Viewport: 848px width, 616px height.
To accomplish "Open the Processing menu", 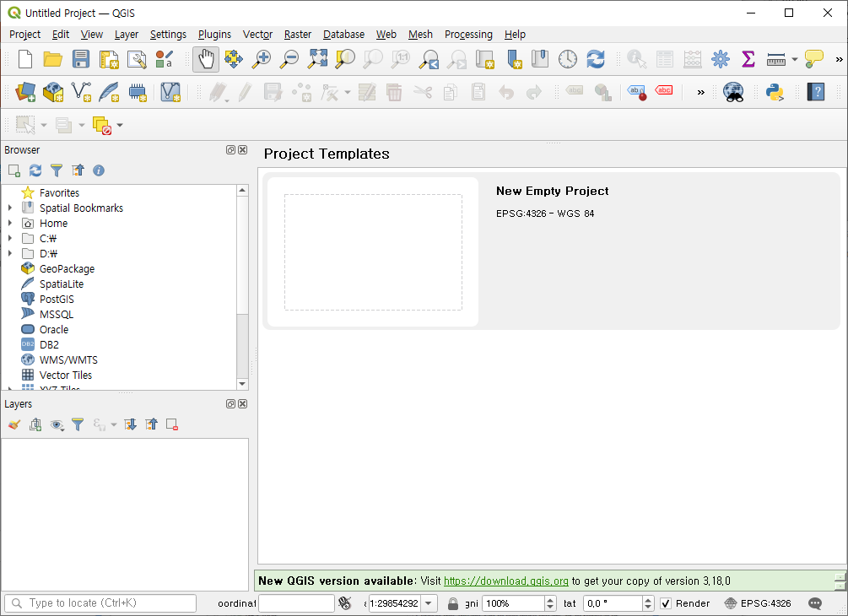I will pos(468,34).
